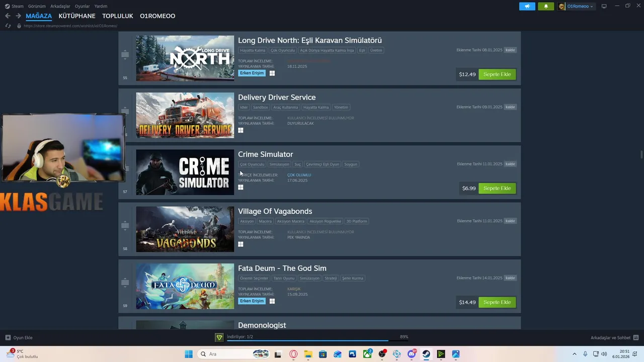644x362 pixels.
Task: Click the store URL address field
Action: pos(70,26)
